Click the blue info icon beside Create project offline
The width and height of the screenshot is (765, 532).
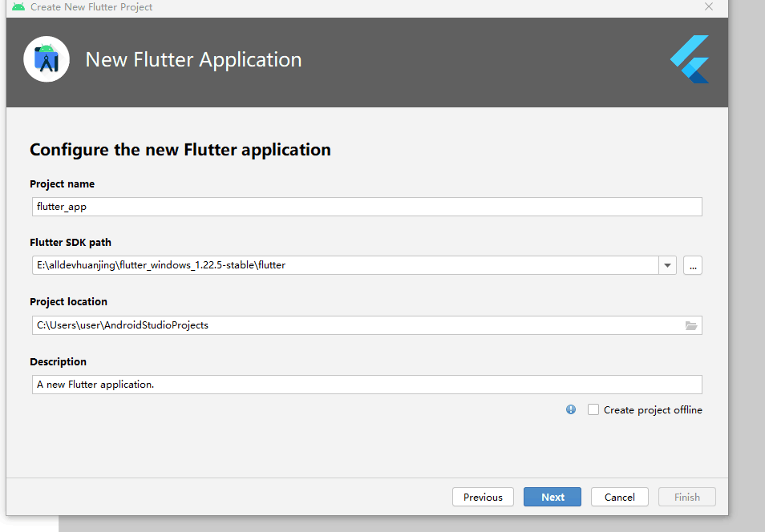(x=571, y=409)
